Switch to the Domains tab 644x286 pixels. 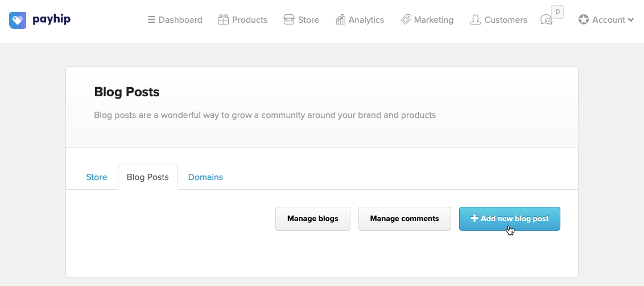click(x=205, y=177)
